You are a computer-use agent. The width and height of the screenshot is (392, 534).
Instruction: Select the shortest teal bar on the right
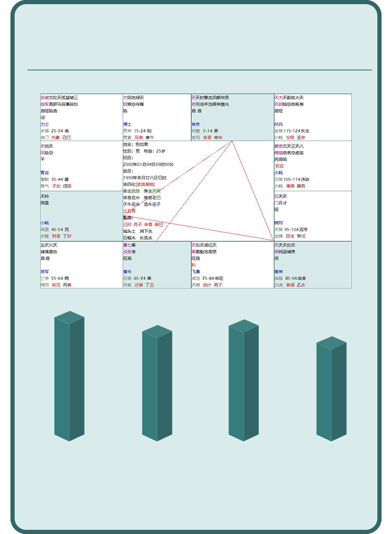click(331, 389)
